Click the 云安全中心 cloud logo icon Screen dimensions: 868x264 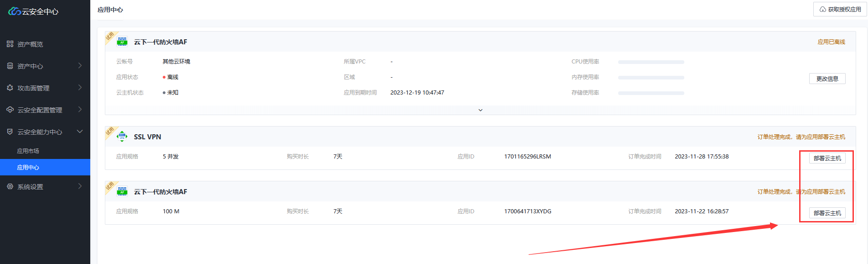tap(15, 11)
